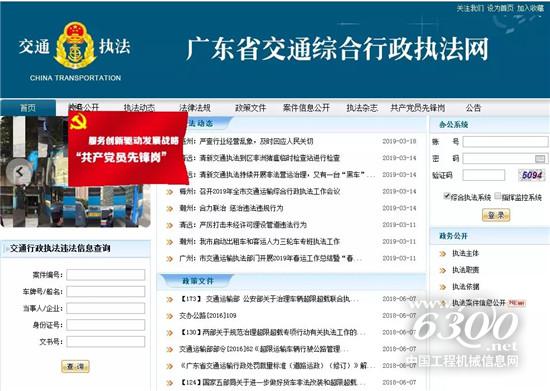Screen dimensions: 550x391
Task: Click the 5094 captcha image to refresh it
Action: (531, 175)
